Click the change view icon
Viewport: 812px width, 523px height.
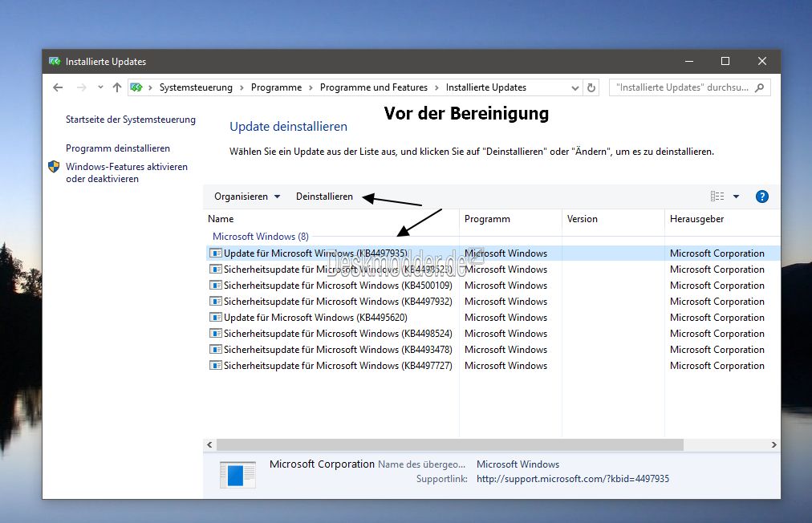(717, 197)
